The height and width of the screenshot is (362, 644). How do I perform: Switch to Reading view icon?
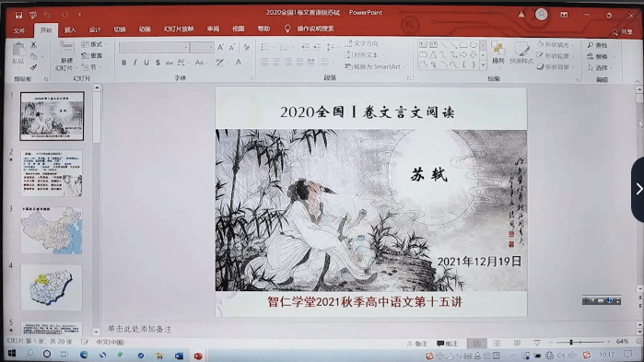click(517, 344)
